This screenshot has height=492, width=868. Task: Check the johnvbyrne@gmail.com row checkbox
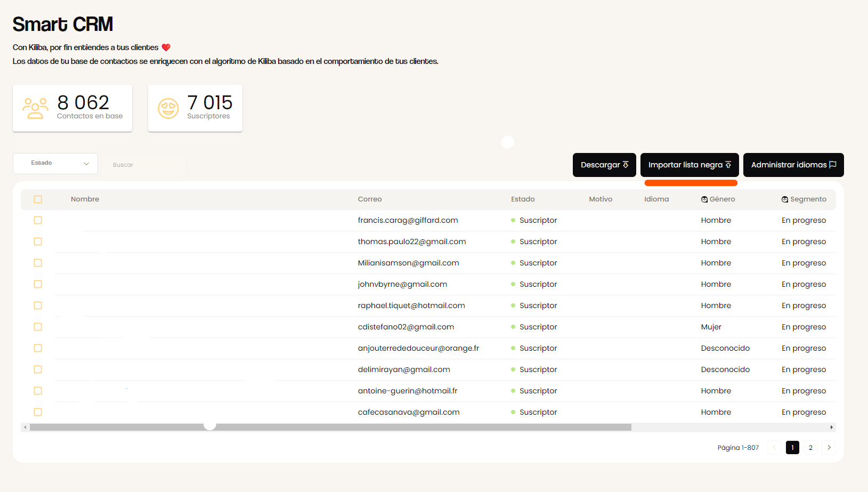pos(38,284)
